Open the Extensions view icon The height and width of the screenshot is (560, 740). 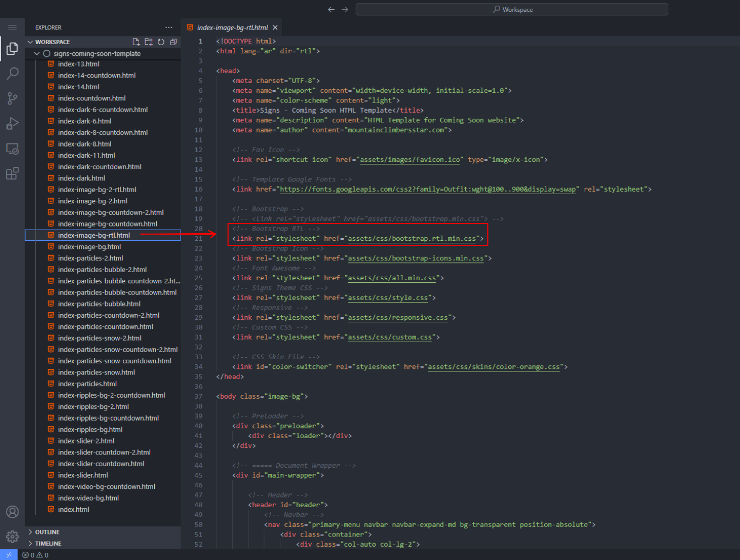[x=12, y=174]
